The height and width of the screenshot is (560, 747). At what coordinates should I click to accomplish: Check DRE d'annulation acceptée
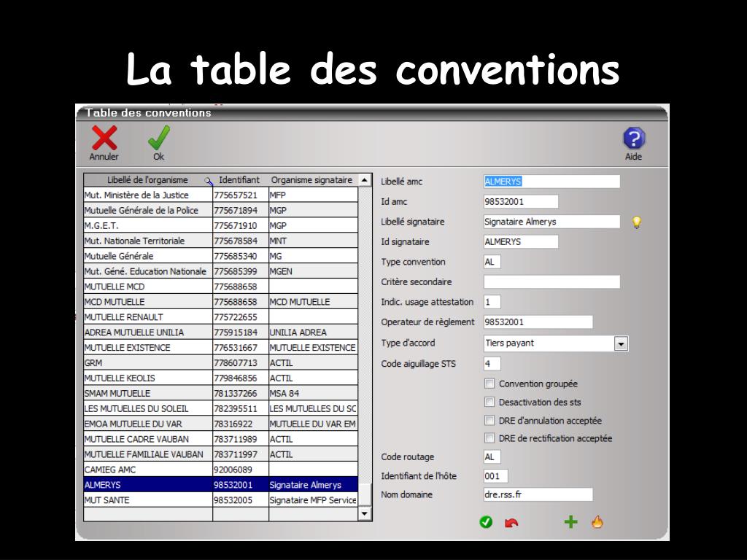coord(489,420)
